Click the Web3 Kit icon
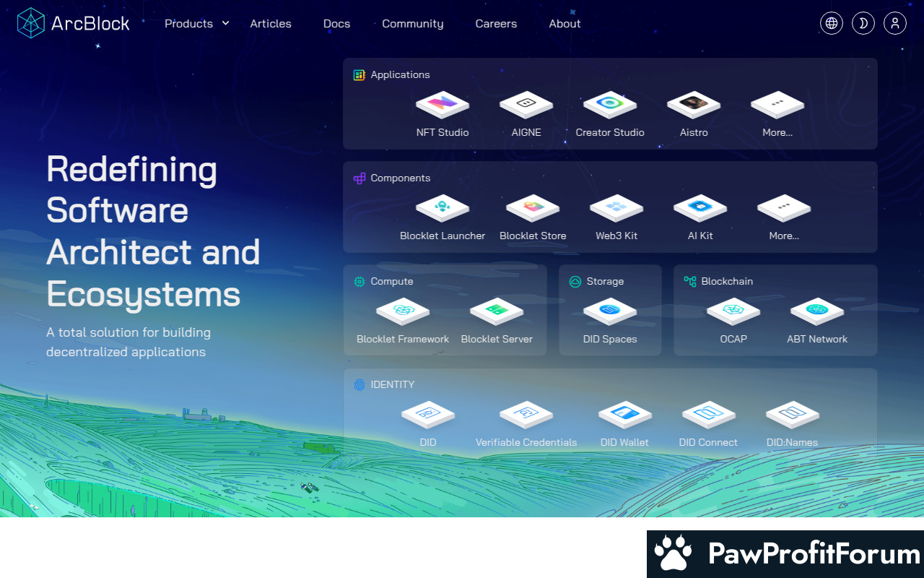924x578 pixels. [x=616, y=209]
